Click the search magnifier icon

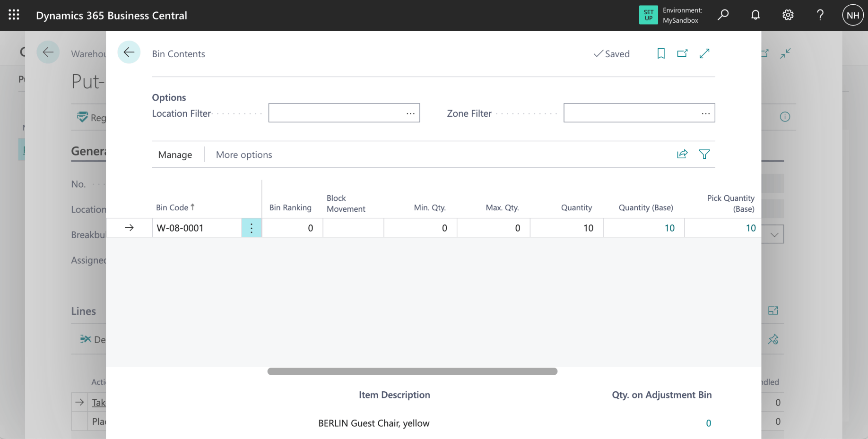pos(723,15)
